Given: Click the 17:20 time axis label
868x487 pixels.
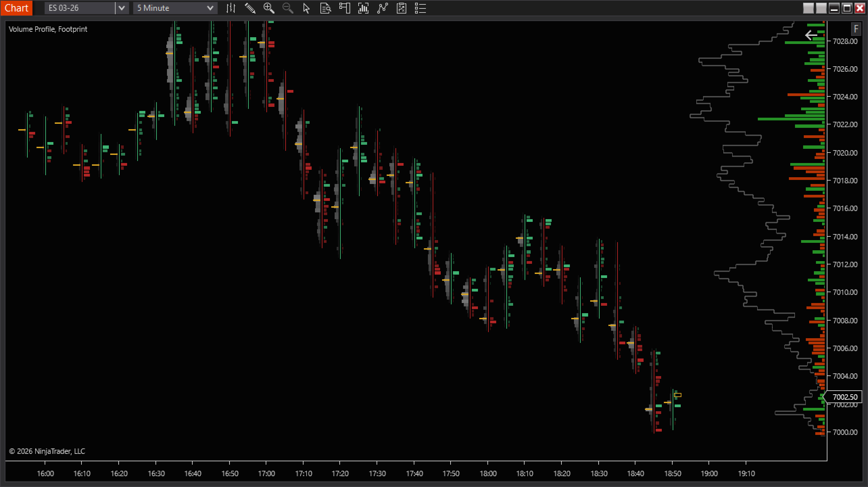Looking at the screenshot, I should tap(340, 474).
